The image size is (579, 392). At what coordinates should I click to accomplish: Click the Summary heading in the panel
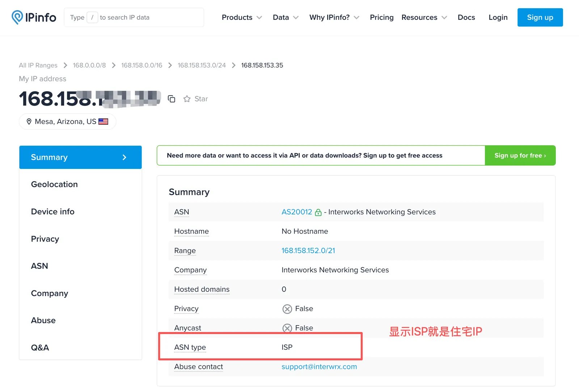(189, 192)
